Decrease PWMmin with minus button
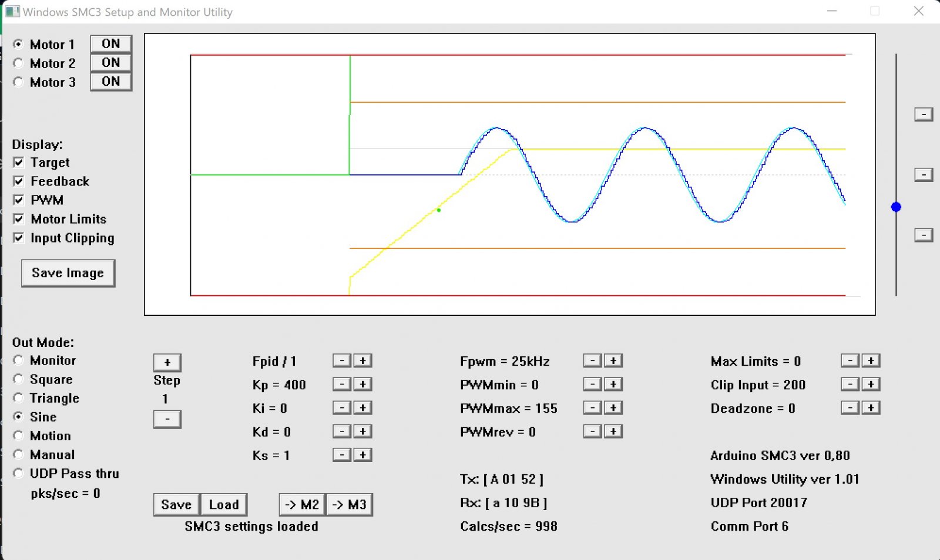The image size is (940, 560). [593, 384]
